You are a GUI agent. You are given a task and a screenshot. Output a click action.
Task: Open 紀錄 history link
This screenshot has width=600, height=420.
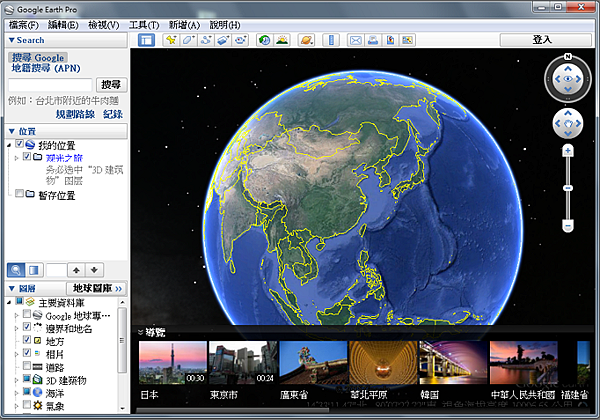pos(113,114)
